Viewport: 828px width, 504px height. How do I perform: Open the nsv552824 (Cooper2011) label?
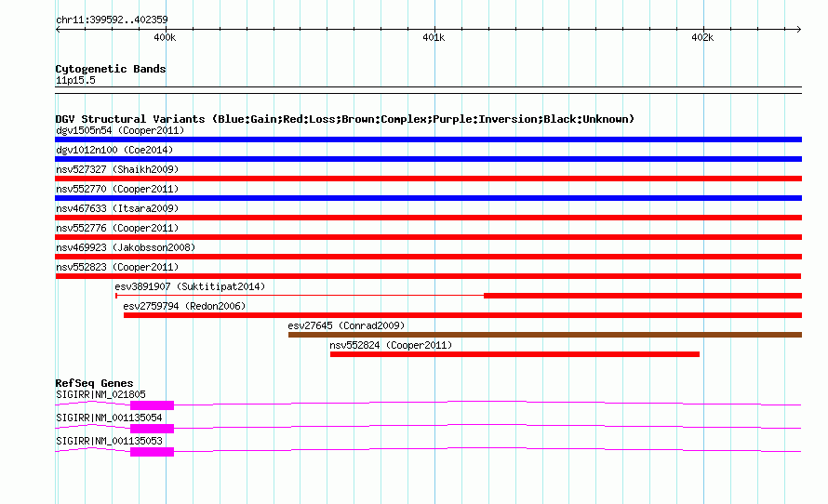[391, 345]
